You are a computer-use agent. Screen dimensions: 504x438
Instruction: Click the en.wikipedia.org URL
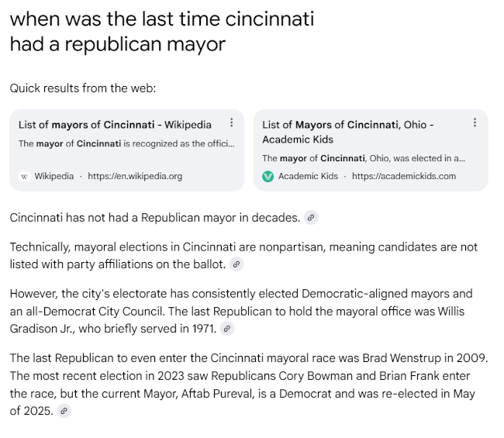(x=135, y=176)
